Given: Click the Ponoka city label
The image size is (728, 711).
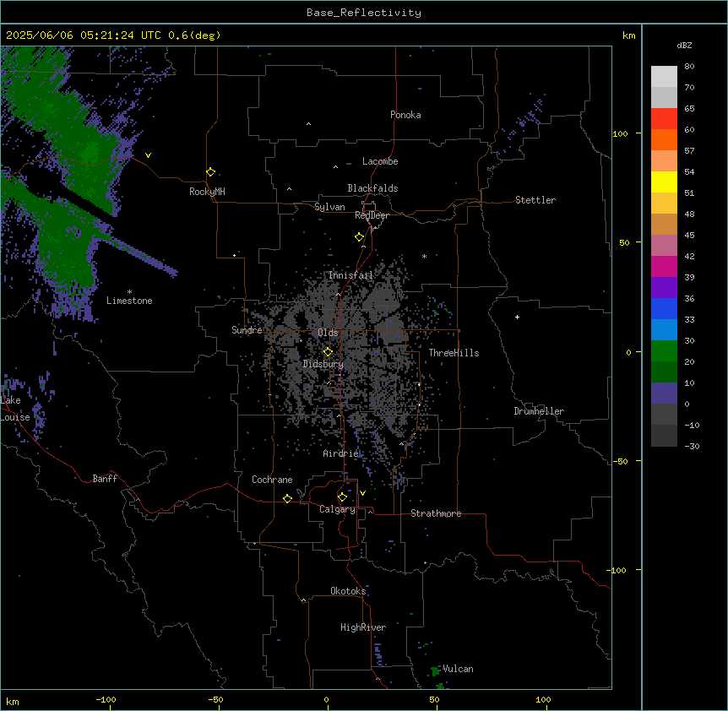Looking at the screenshot, I should click(x=405, y=115).
